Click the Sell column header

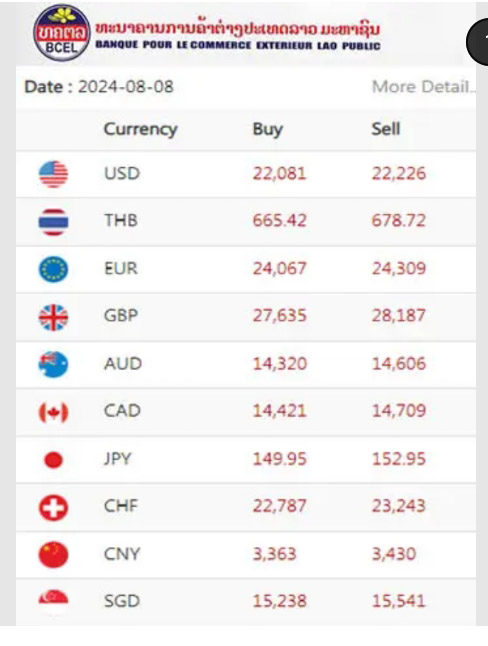[x=386, y=129]
